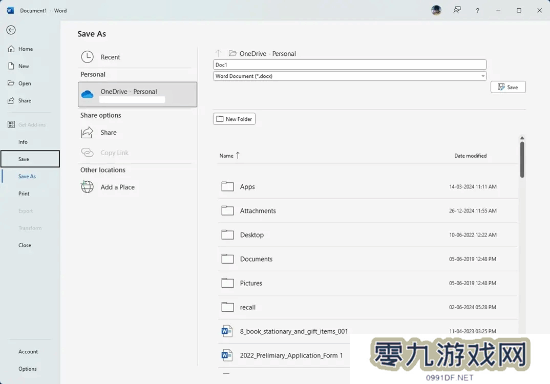Select 2022_Prelimiary_Application_Form 1 file name
Image resolution: width=550 pixels, height=384 pixels.
click(x=291, y=356)
